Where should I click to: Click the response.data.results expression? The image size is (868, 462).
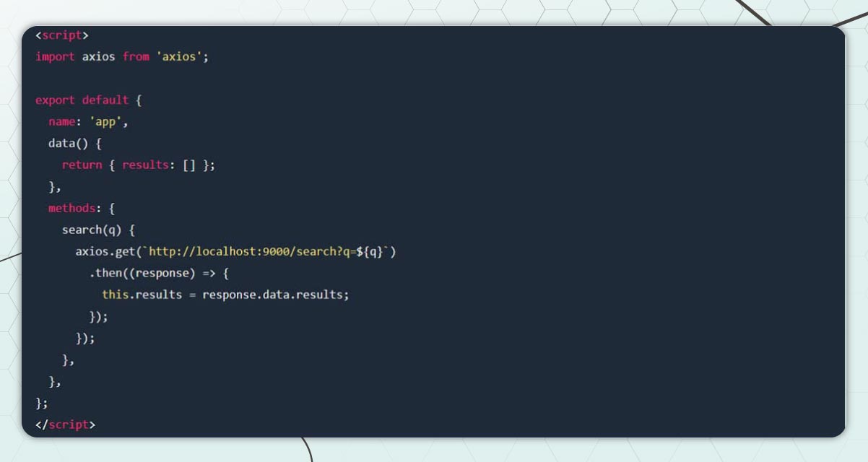275,295
